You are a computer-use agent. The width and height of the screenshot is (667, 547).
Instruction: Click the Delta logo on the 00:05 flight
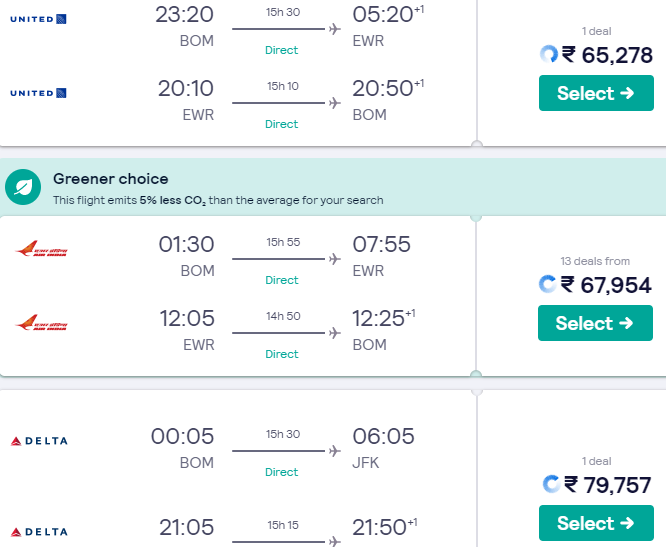pyautogui.click(x=38, y=440)
